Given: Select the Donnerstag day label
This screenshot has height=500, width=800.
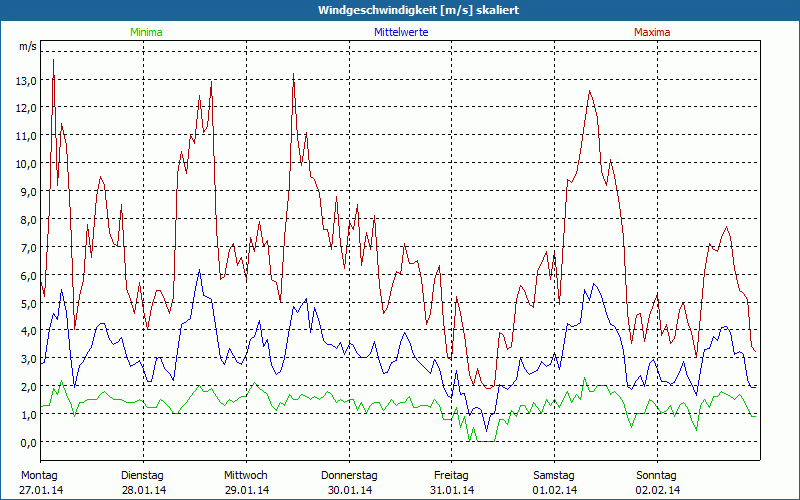Looking at the screenshot, I should click(349, 475).
